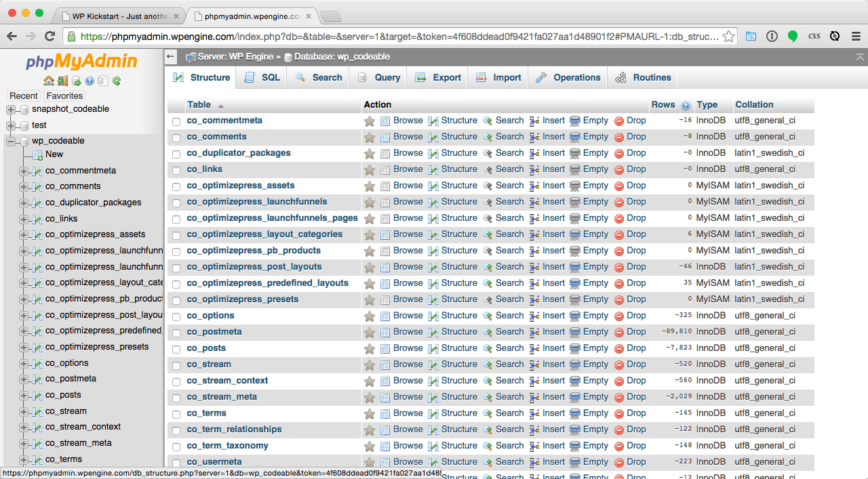
Task: Click the page-top collapse icon at right
Action: pyautogui.click(x=861, y=57)
